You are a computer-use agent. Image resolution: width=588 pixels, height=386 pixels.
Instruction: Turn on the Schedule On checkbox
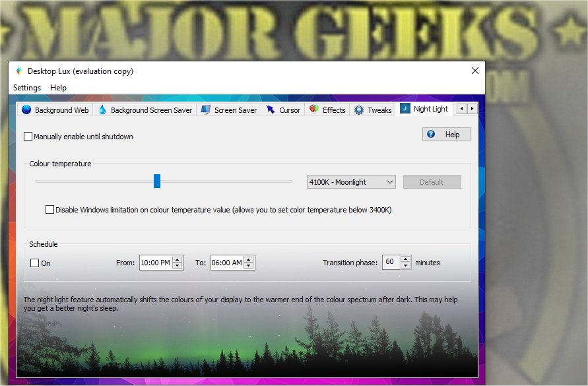tap(34, 263)
